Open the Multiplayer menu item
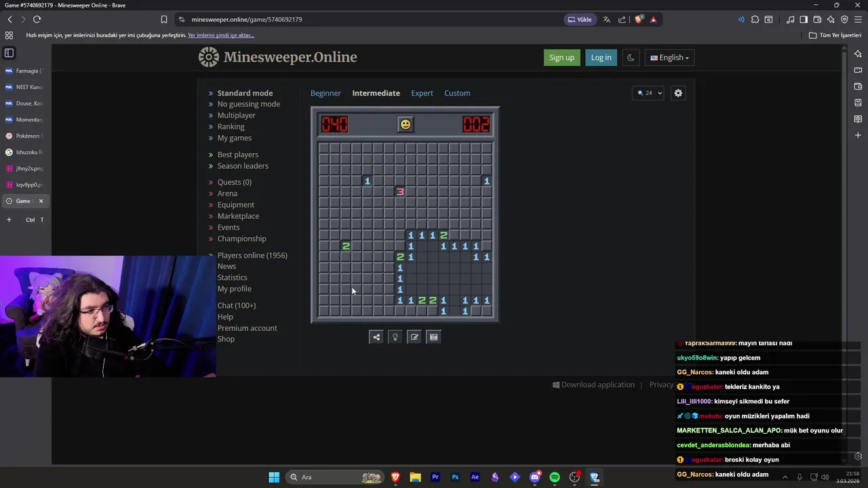The height and width of the screenshot is (488, 868). (236, 115)
